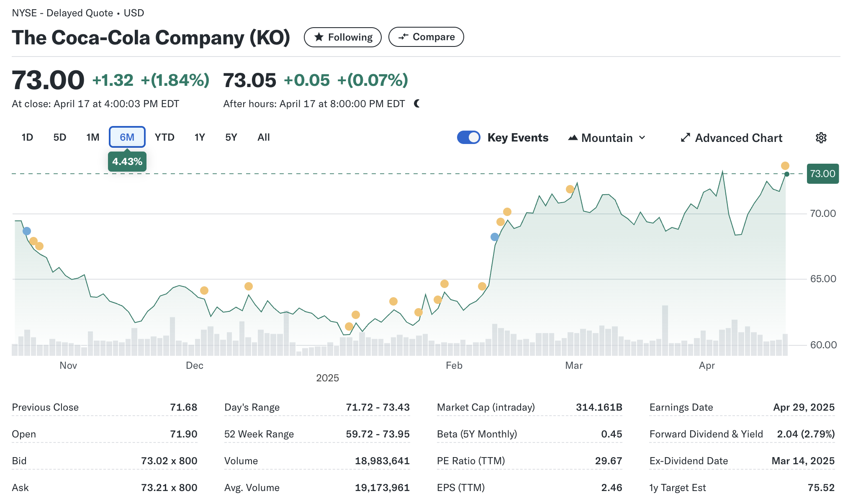Open chart settings gear icon
853x504 pixels.
pos(821,138)
